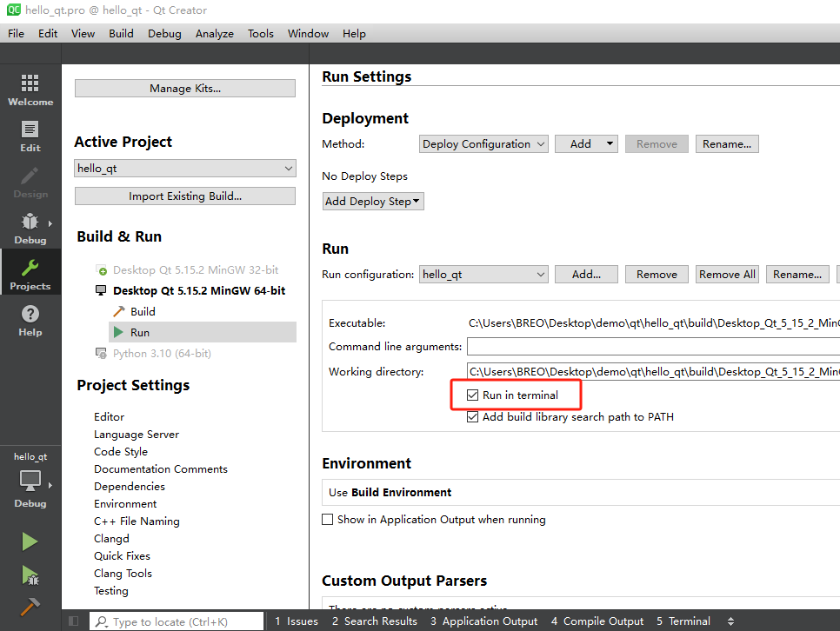The width and height of the screenshot is (840, 631).
Task: Open Language Server project settings
Action: [137, 434]
